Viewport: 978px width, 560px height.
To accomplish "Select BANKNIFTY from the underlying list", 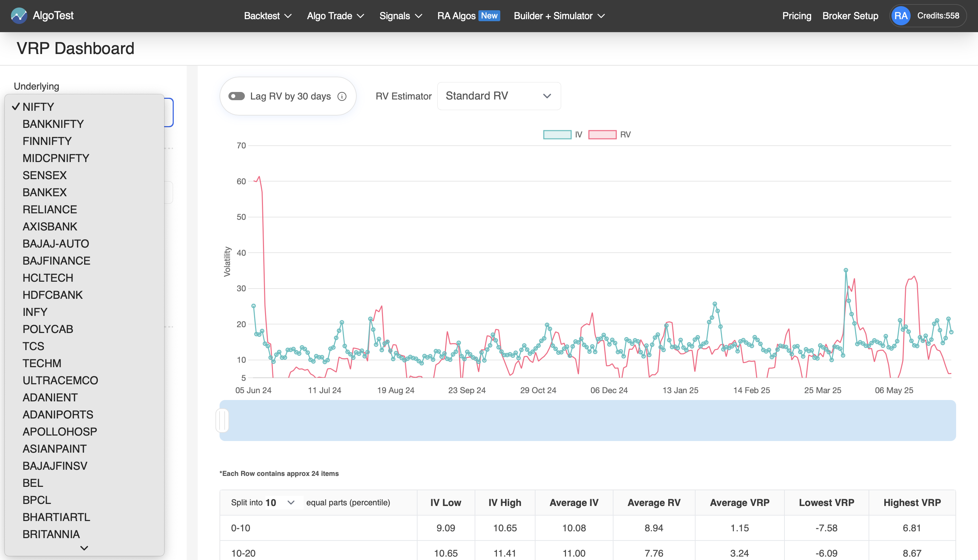I will [x=53, y=124].
